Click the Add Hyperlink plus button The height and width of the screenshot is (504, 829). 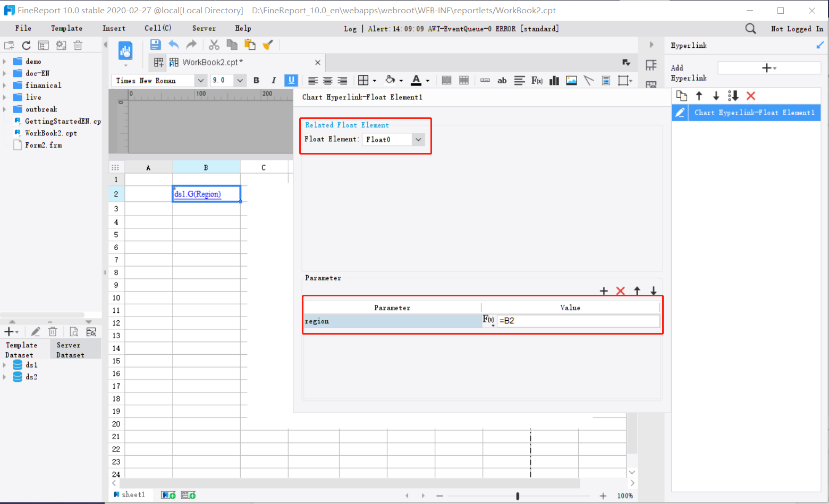tap(767, 67)
